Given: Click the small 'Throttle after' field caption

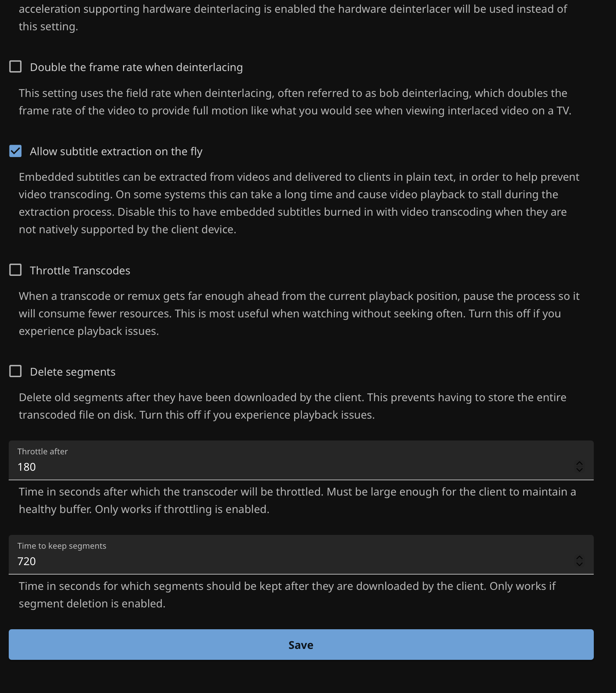Looking at the screenshot, I should point(43,451).
